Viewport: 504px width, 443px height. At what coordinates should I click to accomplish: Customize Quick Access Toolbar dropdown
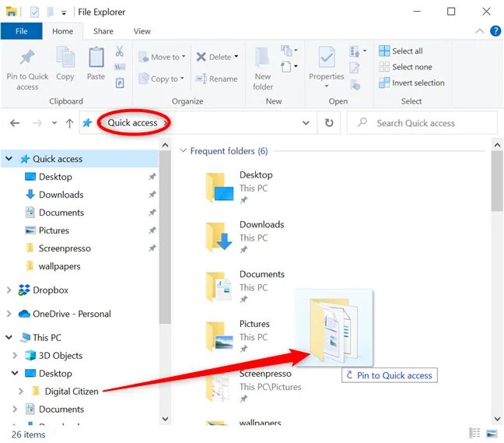(x=64, y=13)
